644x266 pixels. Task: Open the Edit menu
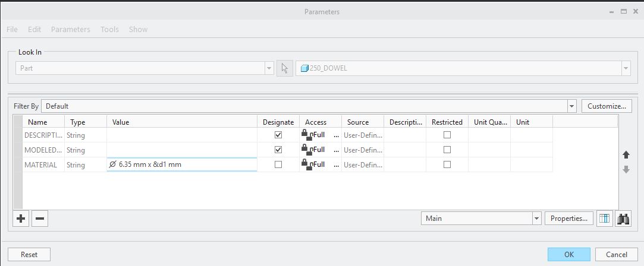[34, 30]
